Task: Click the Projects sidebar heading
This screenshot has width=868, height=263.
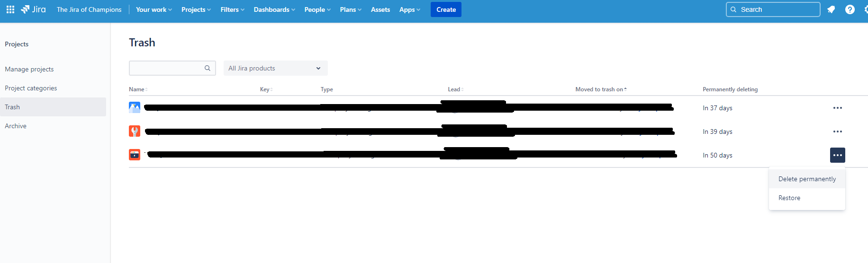Action: (17, 44)
